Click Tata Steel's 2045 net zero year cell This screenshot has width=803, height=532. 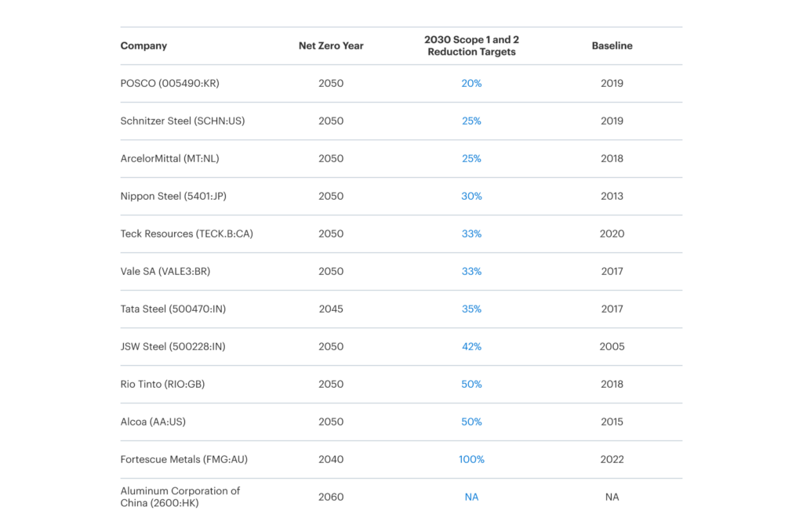pos(331,309)
